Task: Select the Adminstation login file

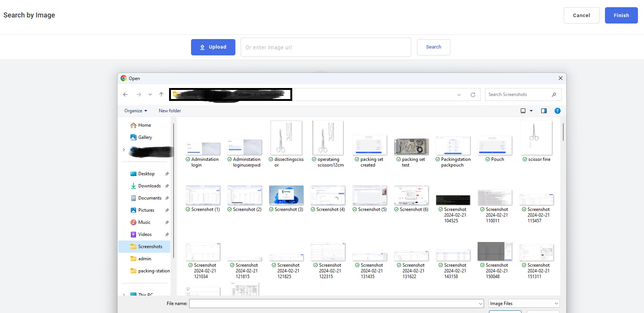Action: (x=203, y=154)
